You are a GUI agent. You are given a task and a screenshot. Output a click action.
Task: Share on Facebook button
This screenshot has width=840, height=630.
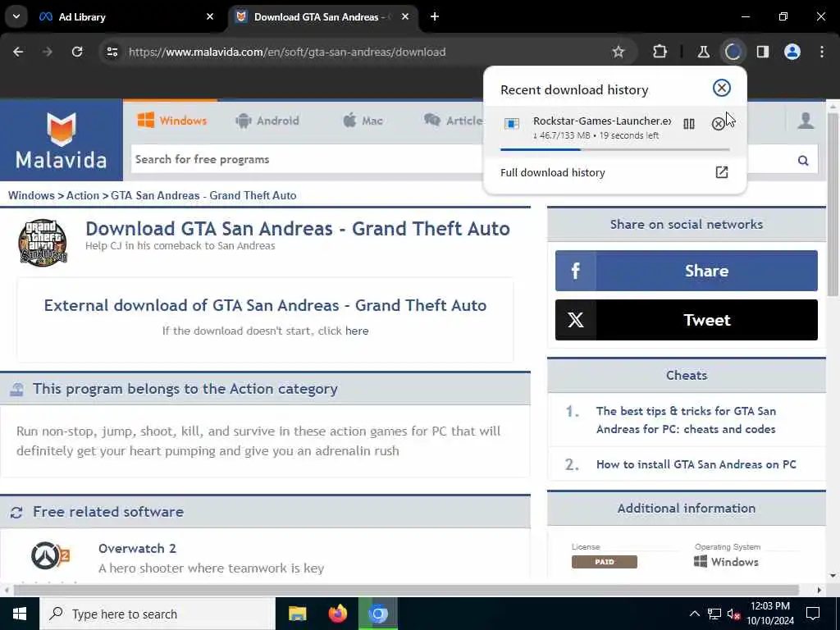click(x=687, y=271)
